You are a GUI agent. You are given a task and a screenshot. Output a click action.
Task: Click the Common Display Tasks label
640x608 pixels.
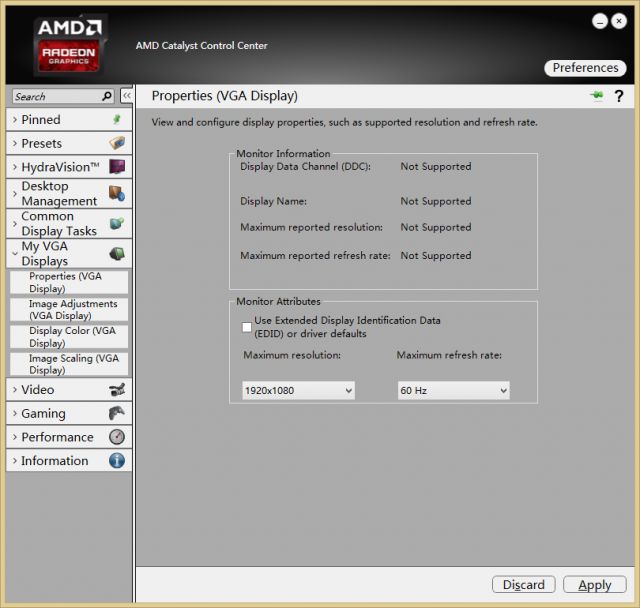pyautogui.click(x=59, y=224)
